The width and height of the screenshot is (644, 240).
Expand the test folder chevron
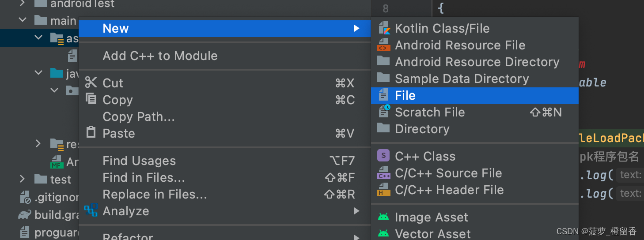[x=22, y=179]
